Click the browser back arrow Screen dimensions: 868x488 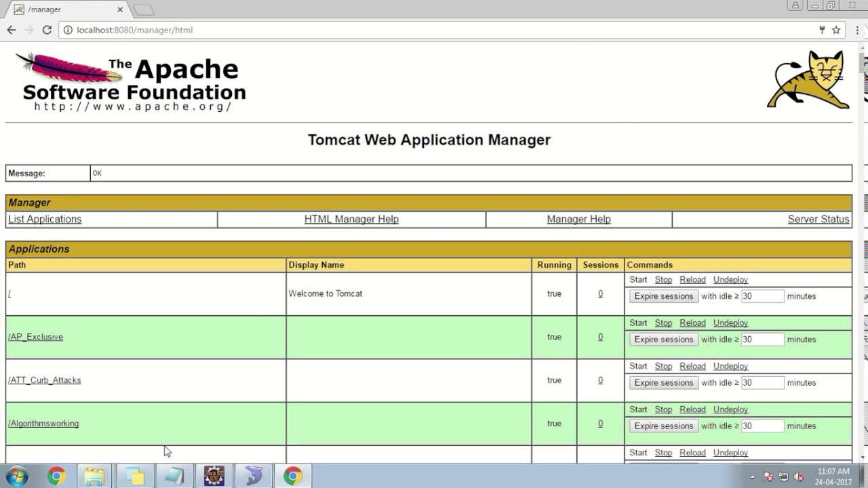(x=12, y=30)
